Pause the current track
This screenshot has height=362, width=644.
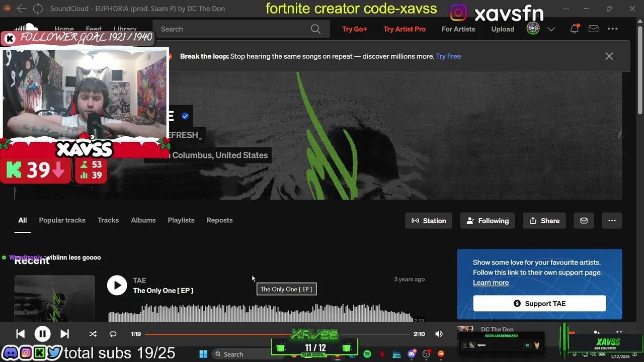42,334
